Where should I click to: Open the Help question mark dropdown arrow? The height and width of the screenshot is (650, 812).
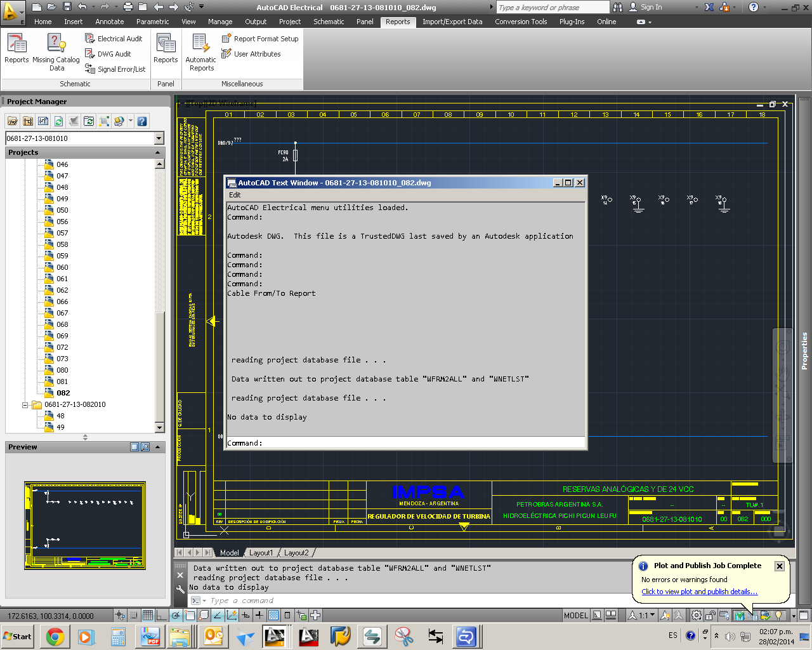pyautogui.click(x=764, y=7)
